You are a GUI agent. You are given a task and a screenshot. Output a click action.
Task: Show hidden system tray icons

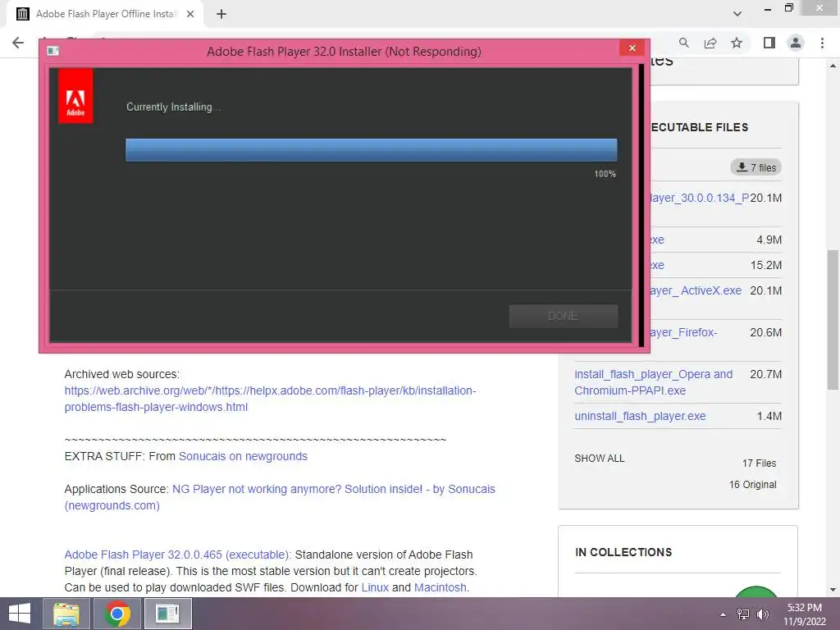[x=724, y=614]
